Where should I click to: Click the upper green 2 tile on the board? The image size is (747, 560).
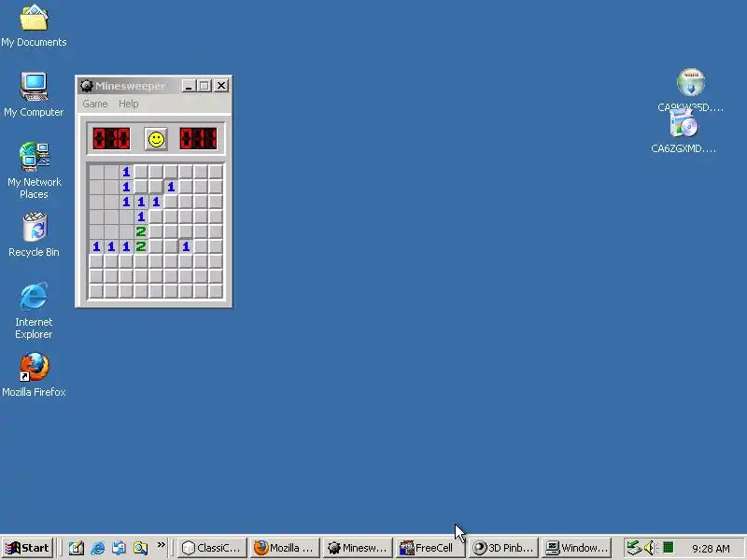(141, 231)
